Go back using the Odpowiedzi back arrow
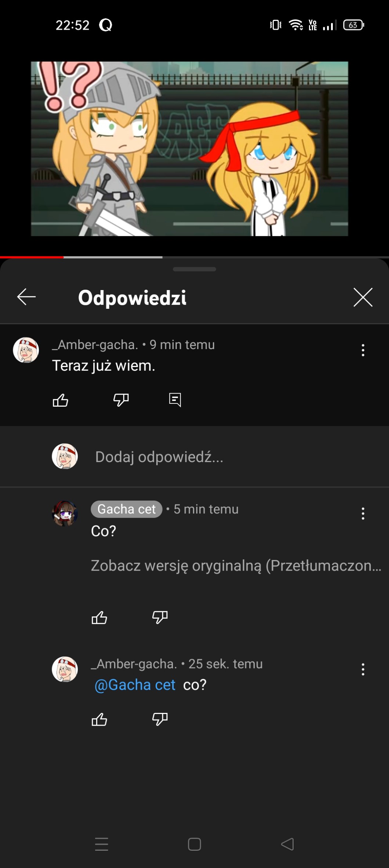The image size is (389, 868). click(26, 297)
